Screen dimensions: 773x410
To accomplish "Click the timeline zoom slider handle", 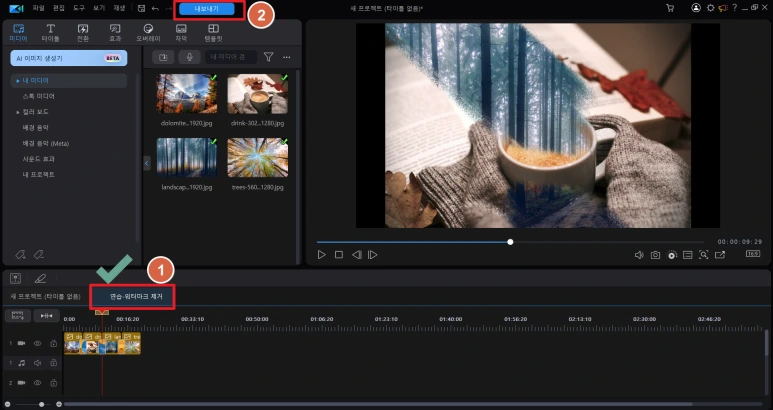I will 41,404.
